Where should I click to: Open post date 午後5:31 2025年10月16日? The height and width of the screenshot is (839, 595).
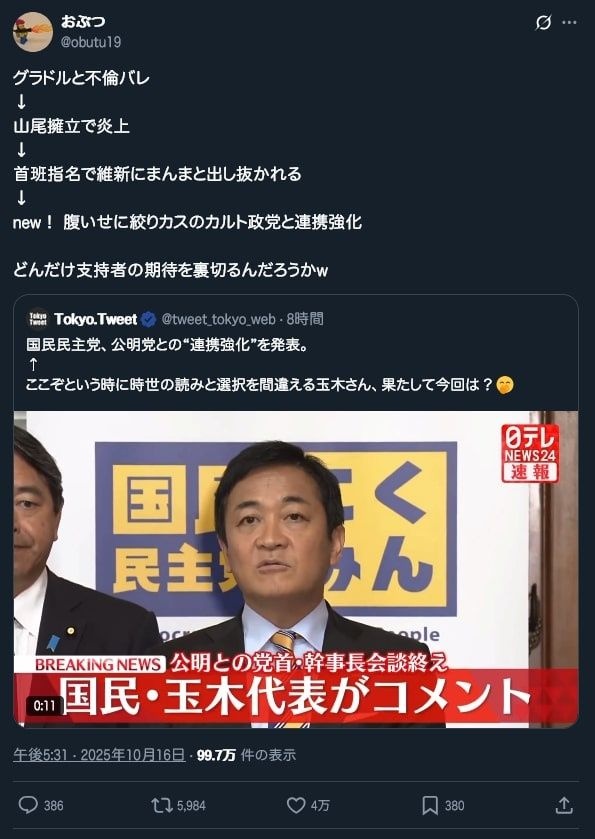tap(99, 755)
